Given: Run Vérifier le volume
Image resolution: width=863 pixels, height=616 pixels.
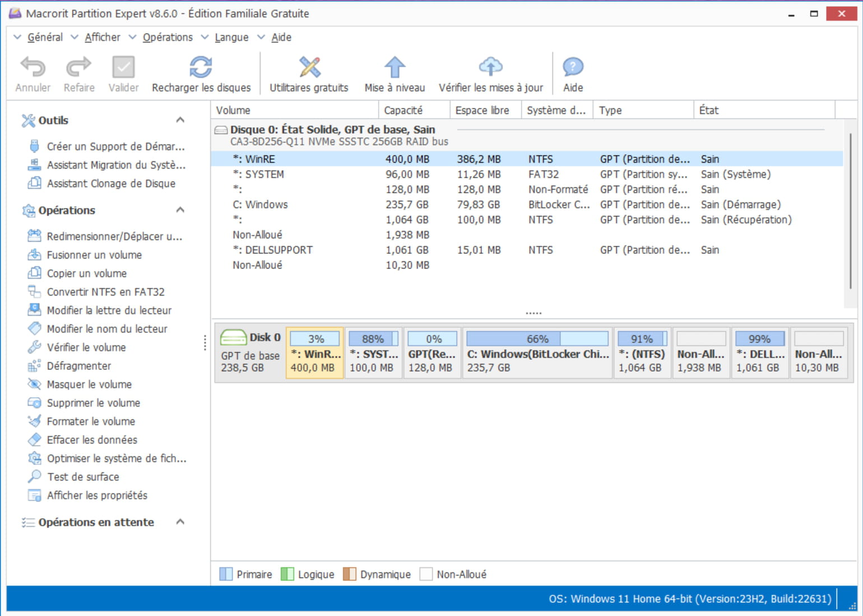Looking at the screenshot, I should tap(77, 348).
